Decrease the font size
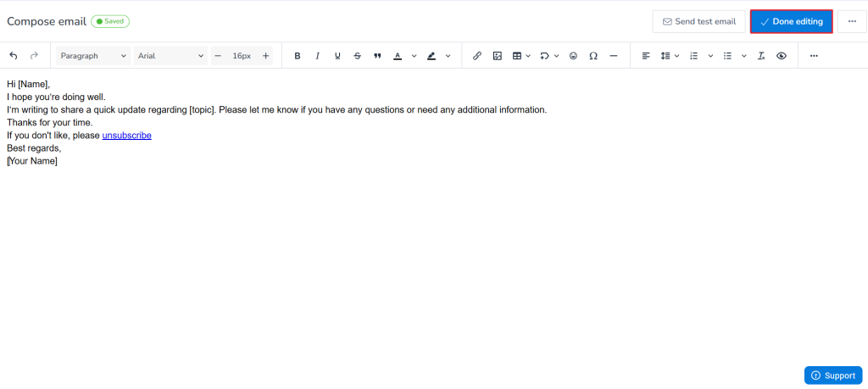 [x=218, y=56]
